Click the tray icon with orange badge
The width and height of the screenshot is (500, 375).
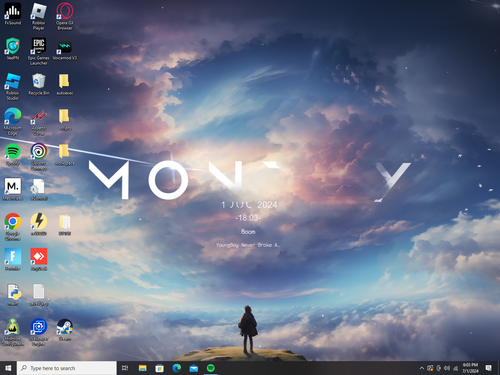[430, 368]
